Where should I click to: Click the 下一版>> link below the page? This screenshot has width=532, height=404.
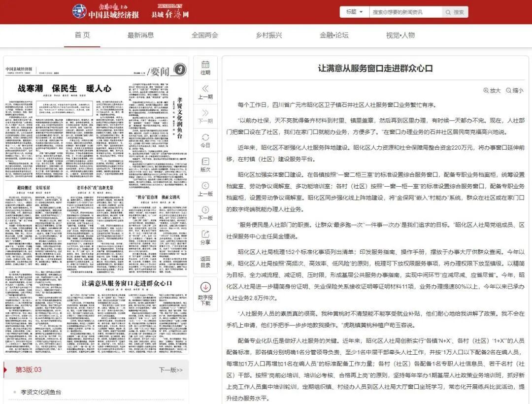(170, 370)
